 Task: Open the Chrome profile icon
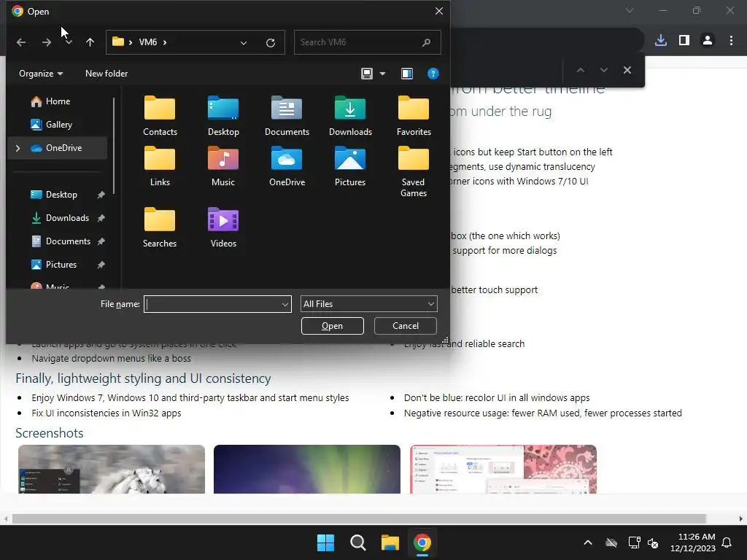[708, 41]
